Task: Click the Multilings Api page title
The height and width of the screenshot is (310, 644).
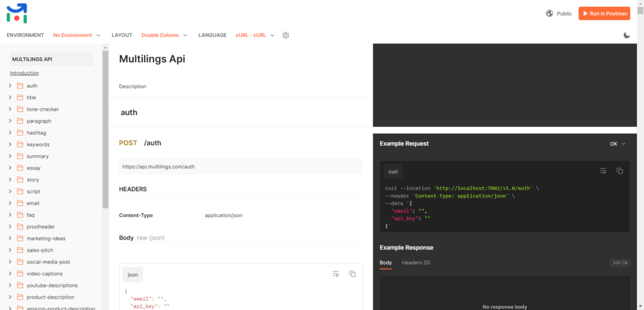Action: (152, 59)
